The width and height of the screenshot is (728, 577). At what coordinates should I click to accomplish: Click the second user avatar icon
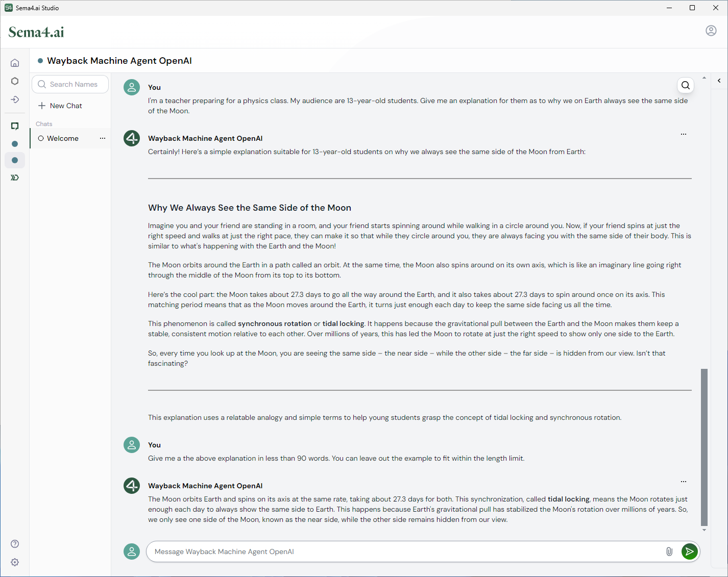click(x=132, y=445)
